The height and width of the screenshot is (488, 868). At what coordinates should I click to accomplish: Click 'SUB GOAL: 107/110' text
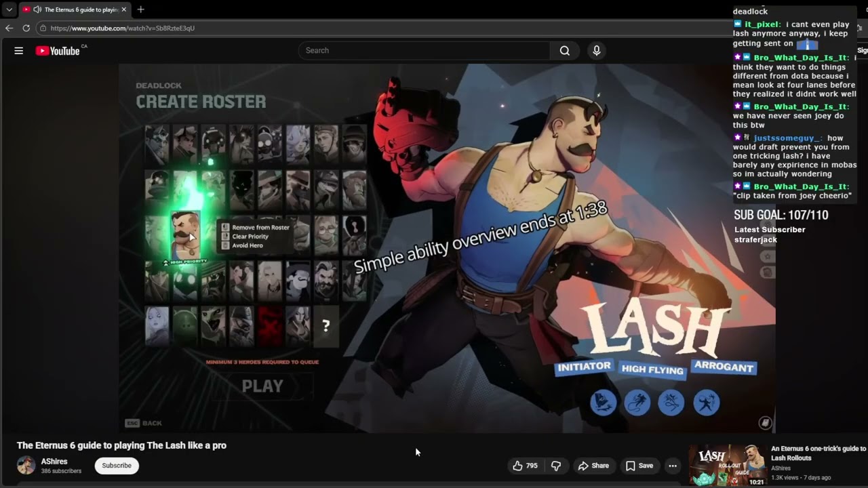pyautogui.click(x=781, y=215)
